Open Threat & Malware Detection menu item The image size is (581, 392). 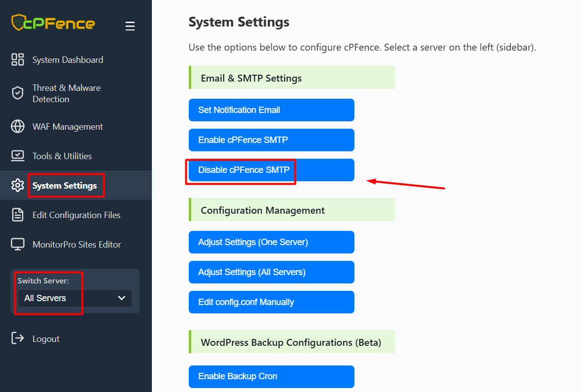click(66, 93)
